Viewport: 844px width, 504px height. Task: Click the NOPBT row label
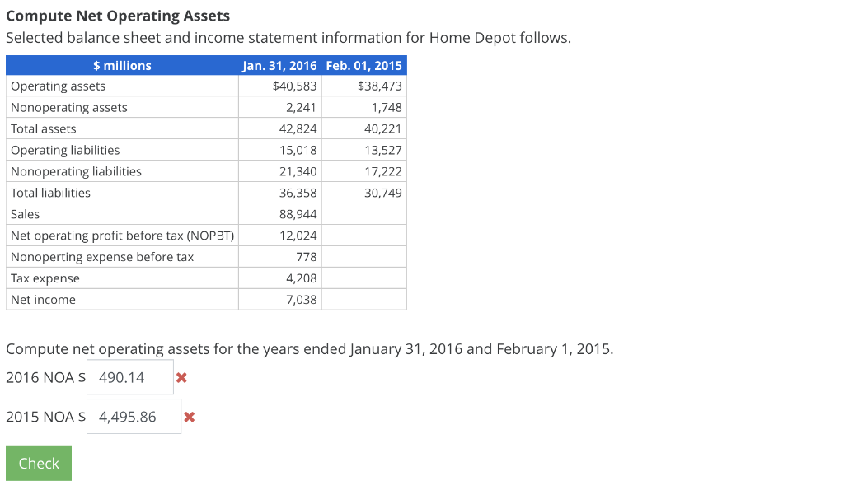pos(121,235)
